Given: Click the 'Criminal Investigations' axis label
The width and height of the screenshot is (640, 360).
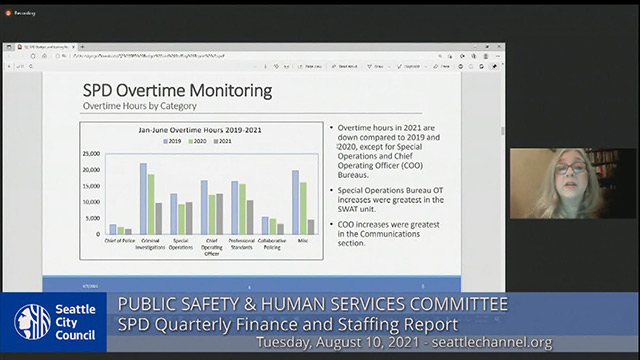Looking at the screenshot, I should point(150,244).
